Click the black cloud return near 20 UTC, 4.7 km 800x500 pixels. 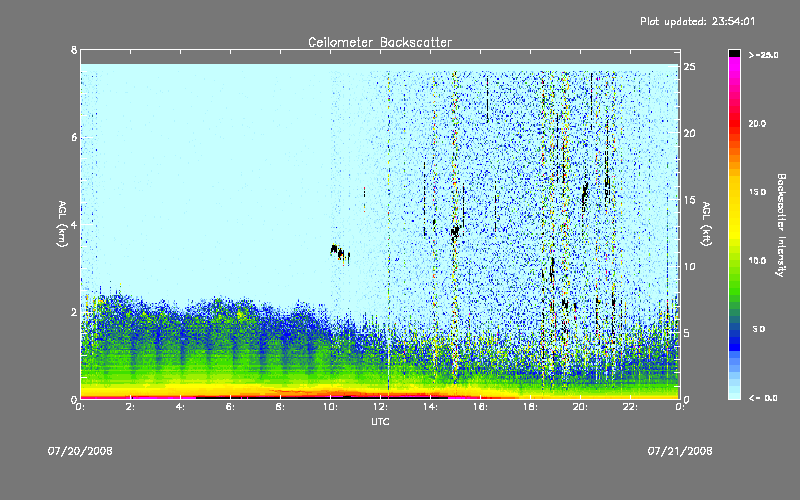(x=585, y=193)
